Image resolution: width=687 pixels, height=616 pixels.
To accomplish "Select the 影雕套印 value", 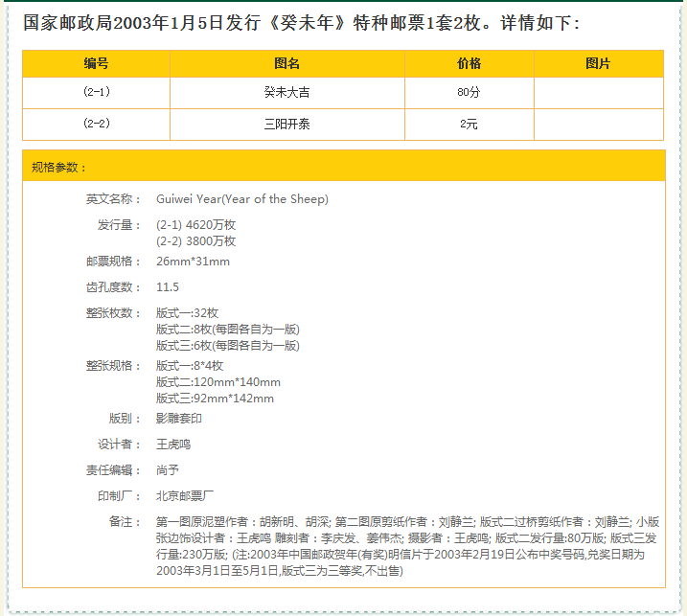I will tap(179, 419).
